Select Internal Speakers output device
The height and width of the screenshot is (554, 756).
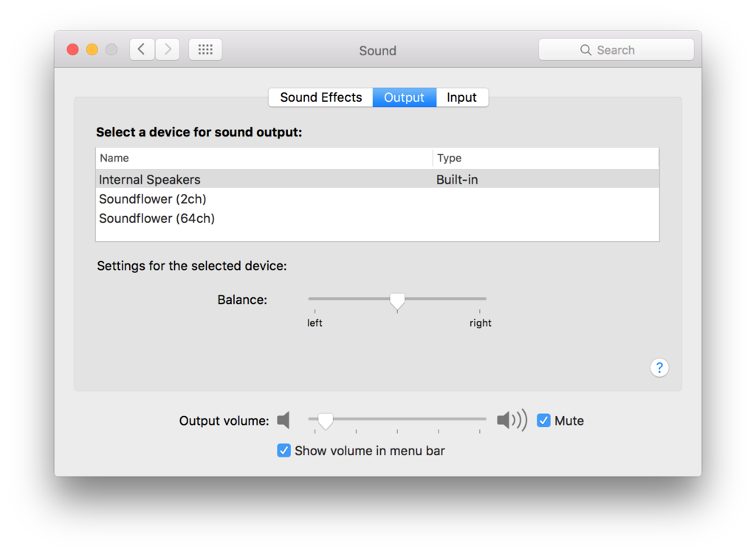click(377, 179)
